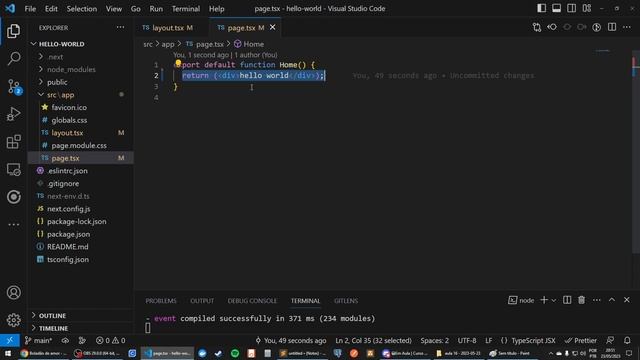Screen dimensions: 640x360
Task: Open notifications bell in status bar
Action: (627, 340)
